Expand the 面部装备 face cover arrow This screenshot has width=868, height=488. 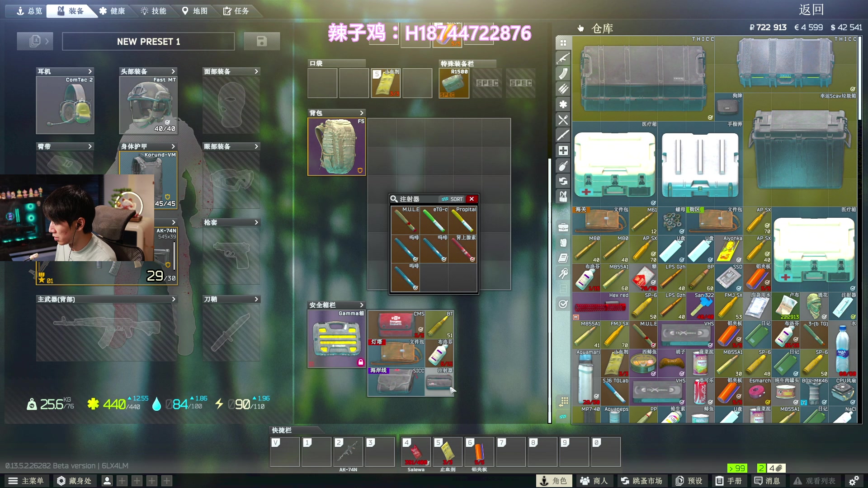pos(256,71)
